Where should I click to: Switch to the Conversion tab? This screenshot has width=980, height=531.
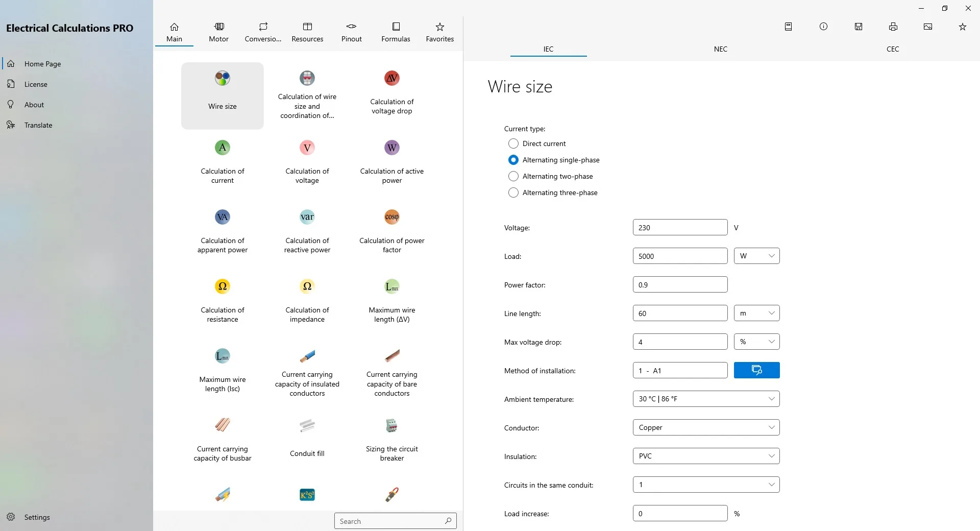coord(263,32)
